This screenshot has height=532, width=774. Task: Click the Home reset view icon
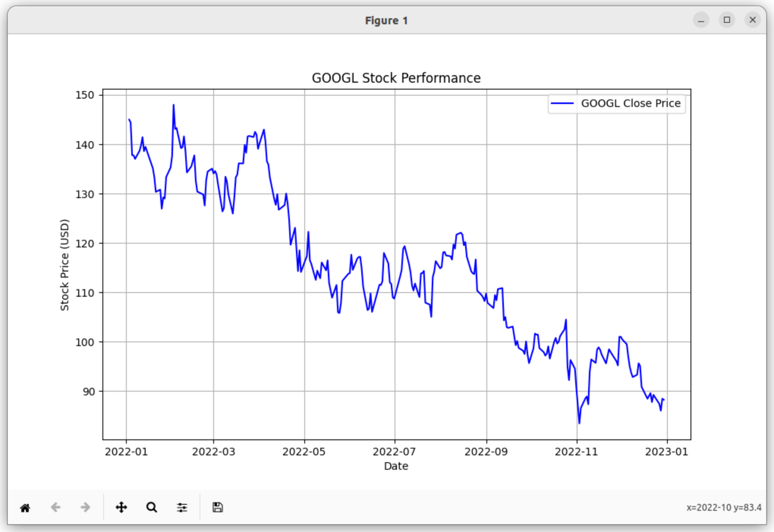25,508
